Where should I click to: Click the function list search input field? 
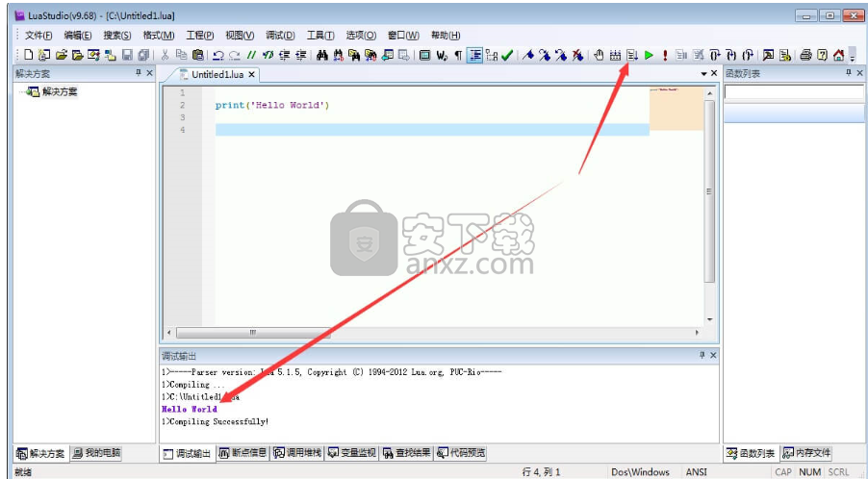click(794, 92)
